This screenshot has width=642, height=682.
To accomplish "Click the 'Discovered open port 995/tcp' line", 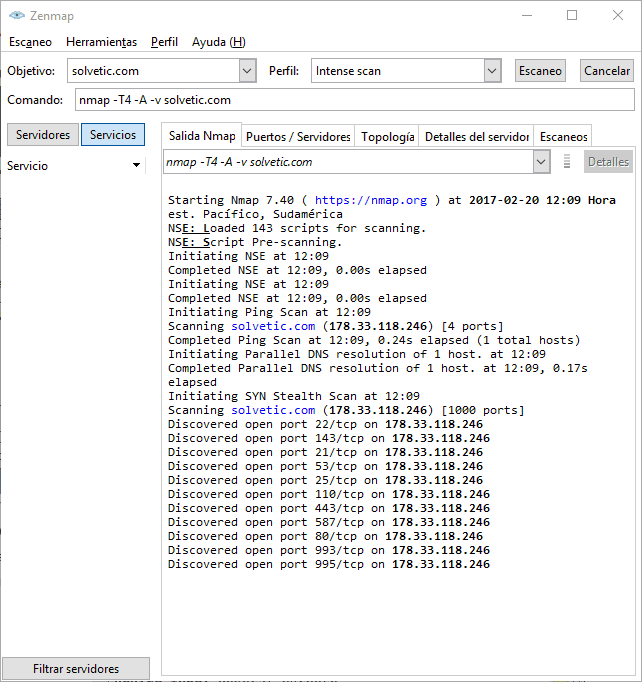I will point(329,564).
